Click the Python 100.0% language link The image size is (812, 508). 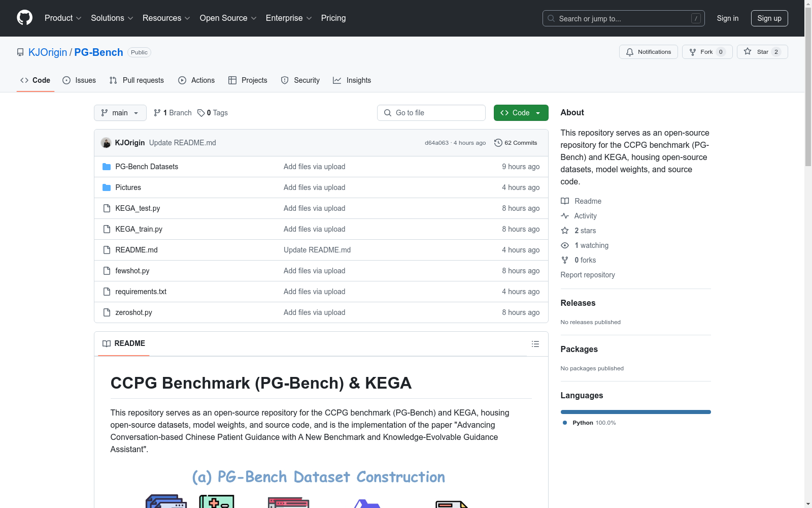[x=589, y=423]
